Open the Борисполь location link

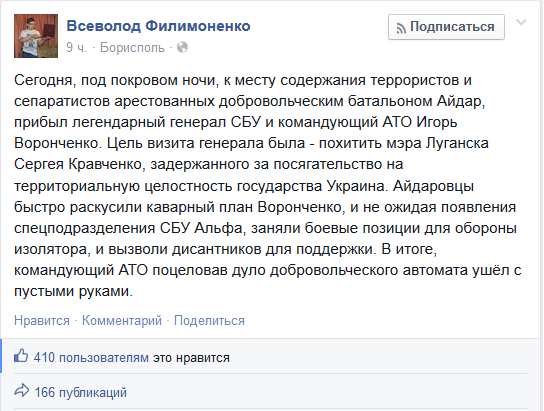(x=132, y=47)
